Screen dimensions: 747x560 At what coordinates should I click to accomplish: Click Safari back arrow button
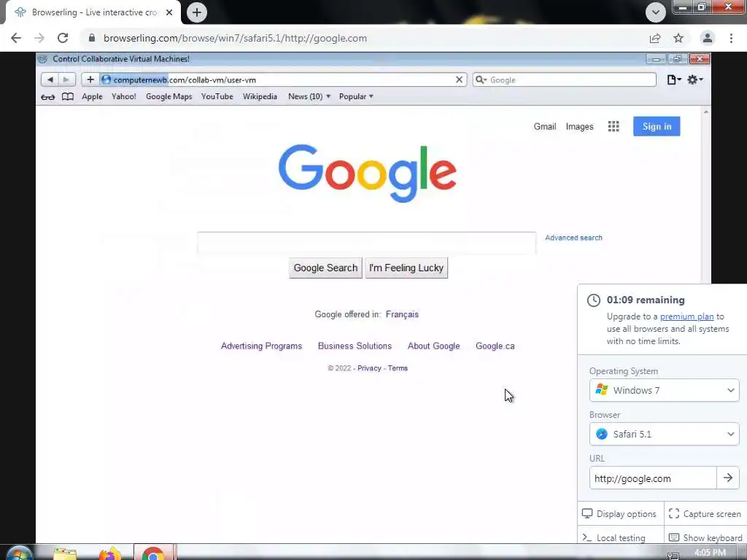coord(50,79)
